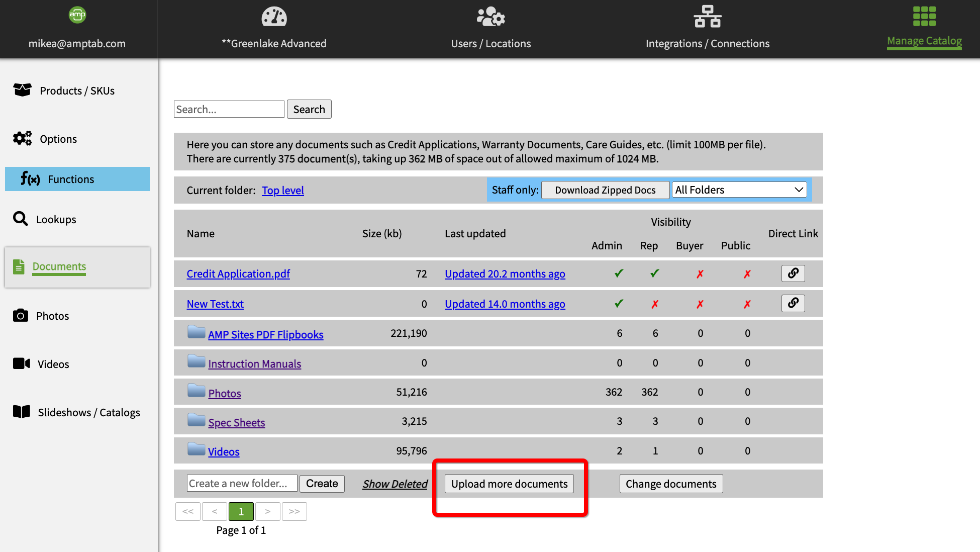Expand the All Folders dropdown
The height and width of the screenshot is (552, 980).
pyautogui.click(x=739, y=190)
